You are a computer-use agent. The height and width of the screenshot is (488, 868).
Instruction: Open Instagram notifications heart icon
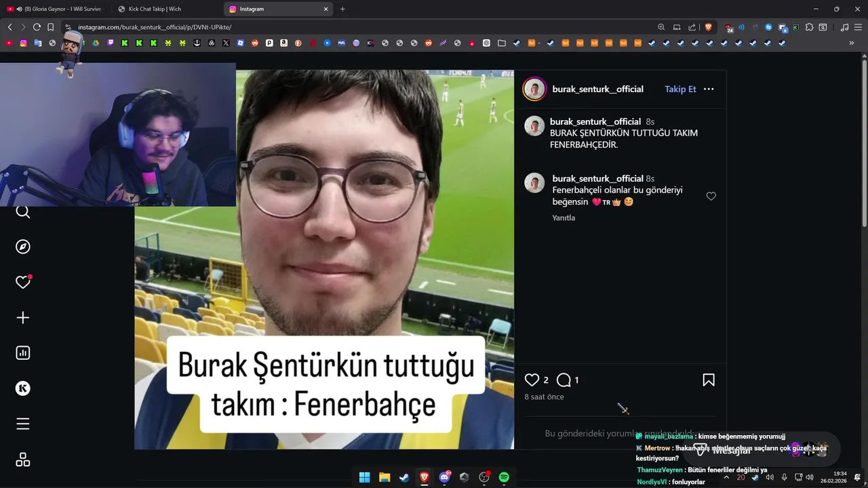point(23,282)
